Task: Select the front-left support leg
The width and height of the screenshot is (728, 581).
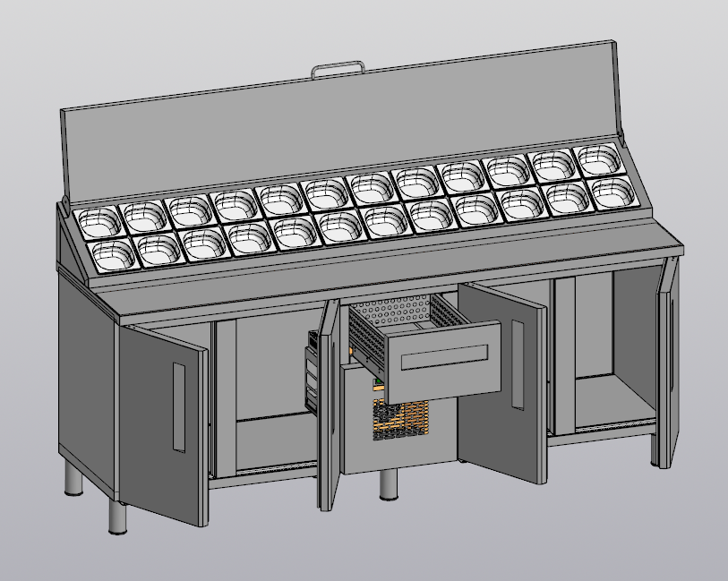Action: coord(118,517)
